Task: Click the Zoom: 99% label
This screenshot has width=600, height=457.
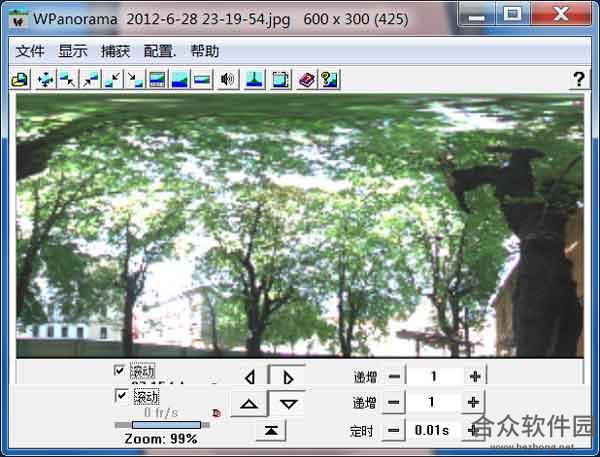Action: pyautogui.click(x=161, y=439)
